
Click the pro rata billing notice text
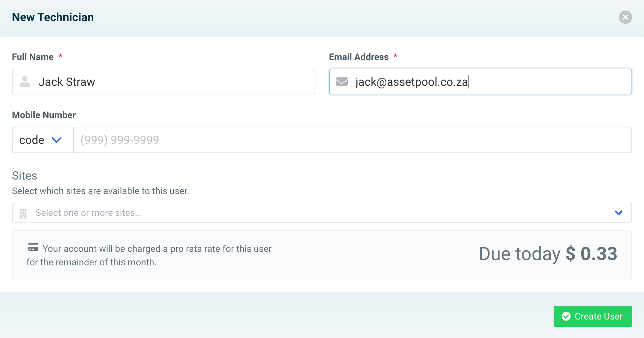click(x=148, y=255)
